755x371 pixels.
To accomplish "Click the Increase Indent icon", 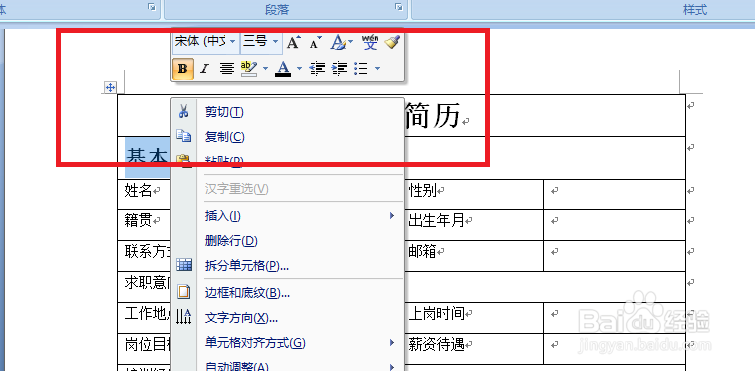I will click(339, 69).
